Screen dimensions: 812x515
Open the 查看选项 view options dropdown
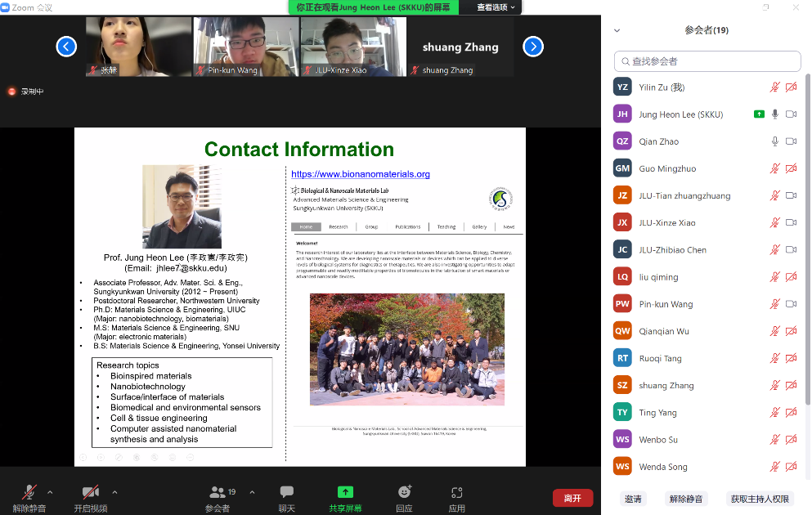497,7
